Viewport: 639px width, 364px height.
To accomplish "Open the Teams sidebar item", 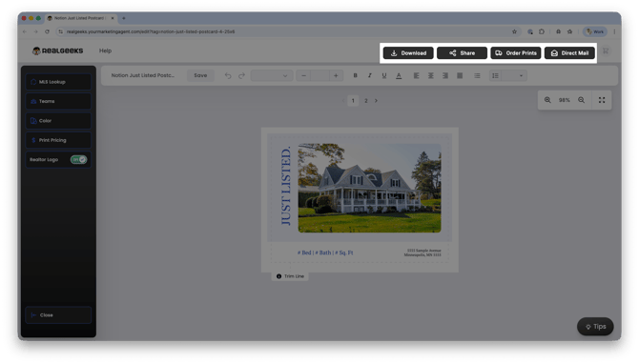I will (58, 101).
